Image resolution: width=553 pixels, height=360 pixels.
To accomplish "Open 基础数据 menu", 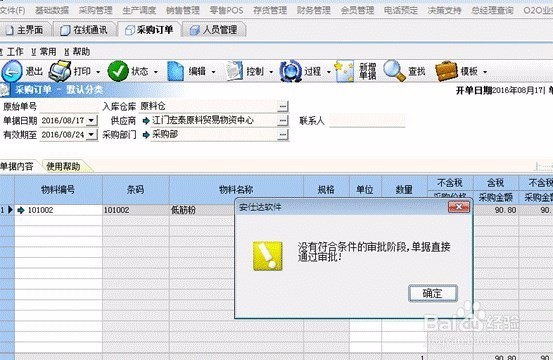I will coord(52,10).
